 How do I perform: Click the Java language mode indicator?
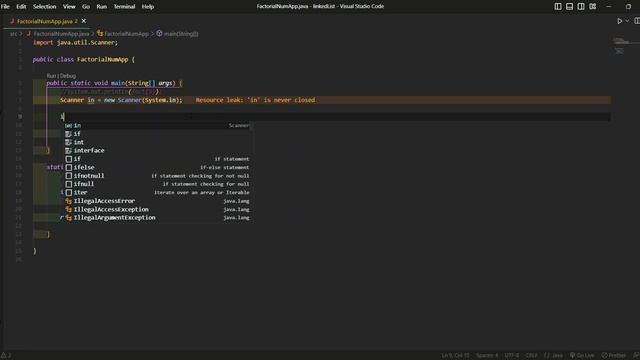point(553,356)
